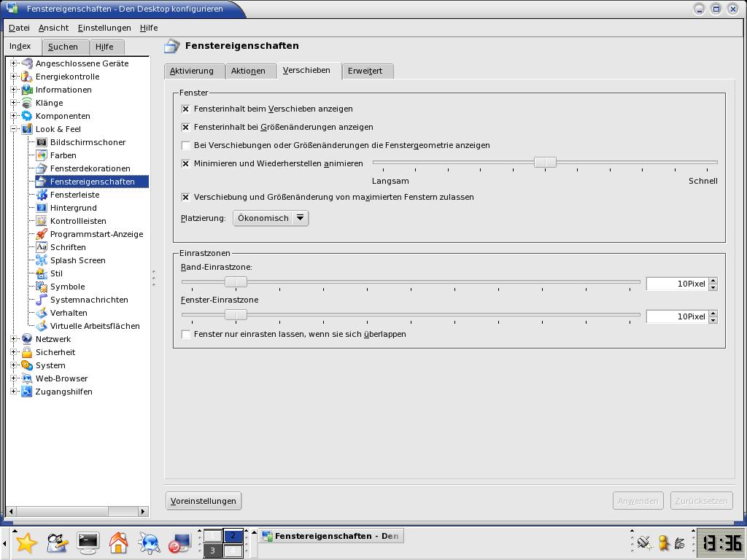Open Schriften via its font icon

pos(42,247)
